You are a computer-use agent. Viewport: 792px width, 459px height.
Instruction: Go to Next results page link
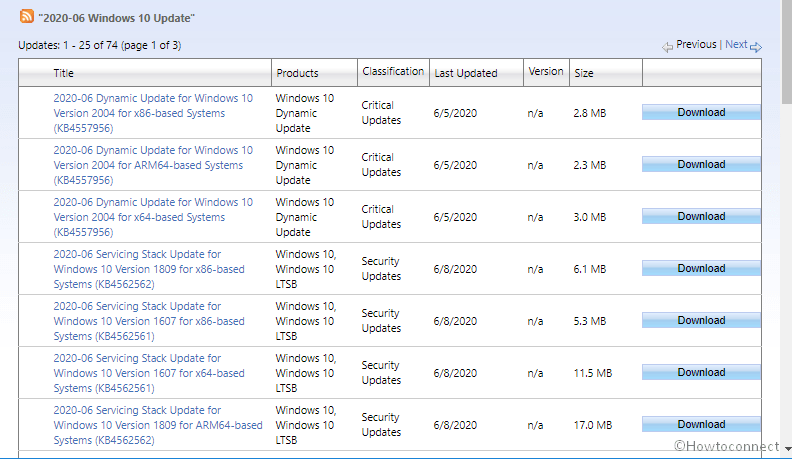[x=736, y=44]
